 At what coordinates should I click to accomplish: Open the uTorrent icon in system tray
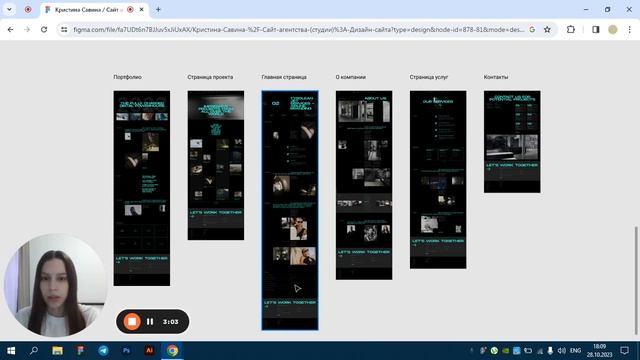coord(494,351)
